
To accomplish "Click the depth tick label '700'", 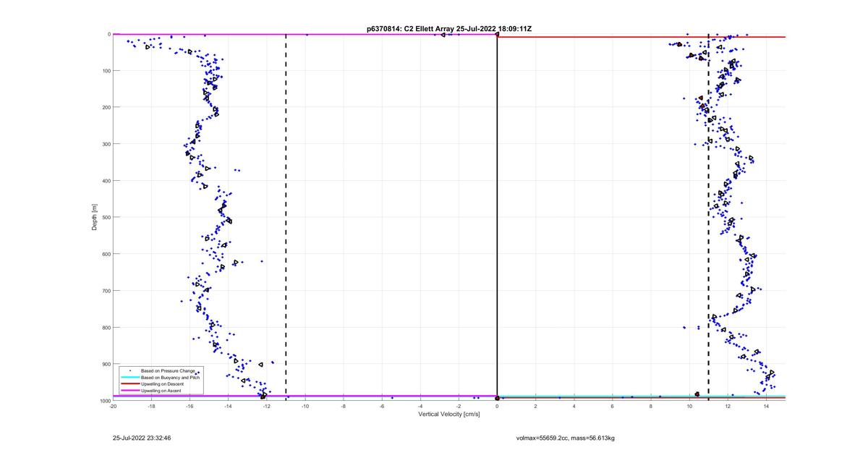I will point(106,291).
